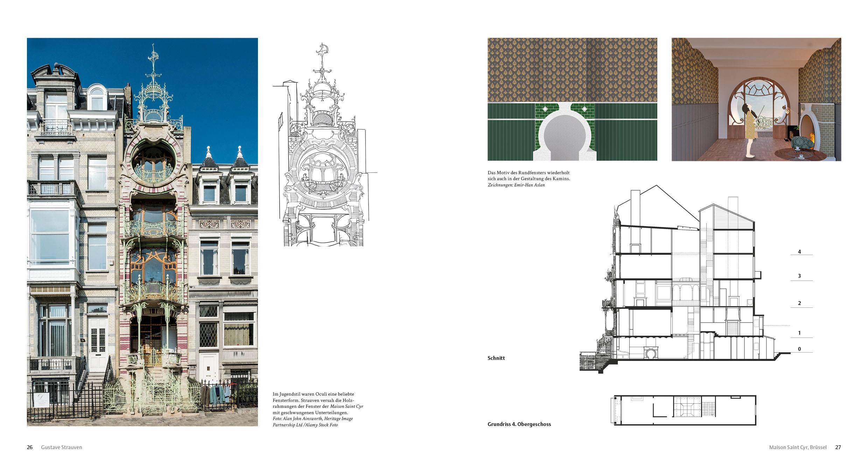Click floor level marker 1
Screen dimensions: 868x475
point(799,333)
